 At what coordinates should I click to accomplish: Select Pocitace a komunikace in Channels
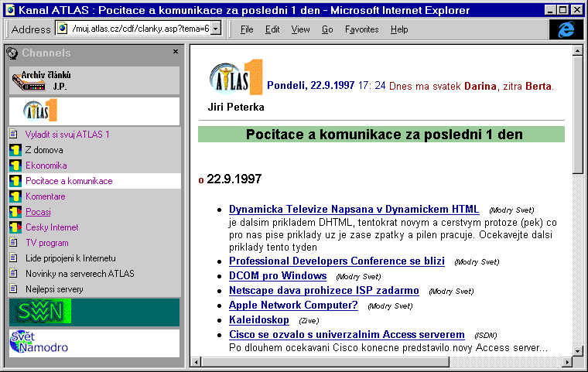69,181
